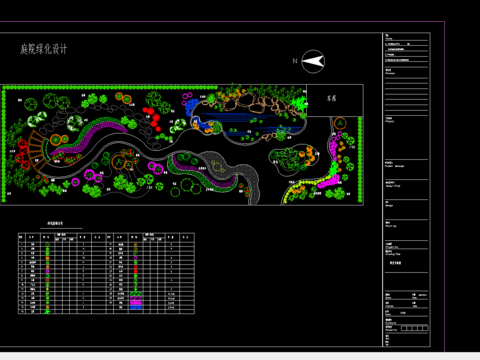Click the tan rockery stones above pond
The height and width of the screenshot is (360, 480).
pyautogui.click(x=253, y=102)
